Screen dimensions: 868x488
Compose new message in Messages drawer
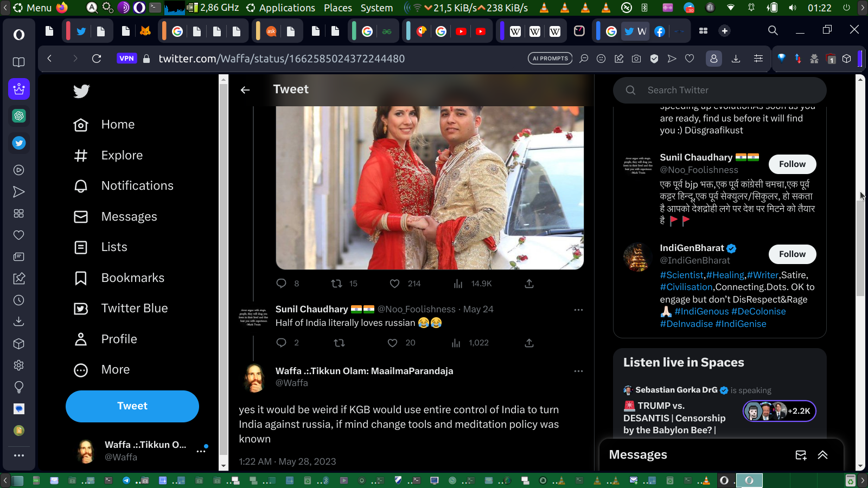tap(801, 455)
